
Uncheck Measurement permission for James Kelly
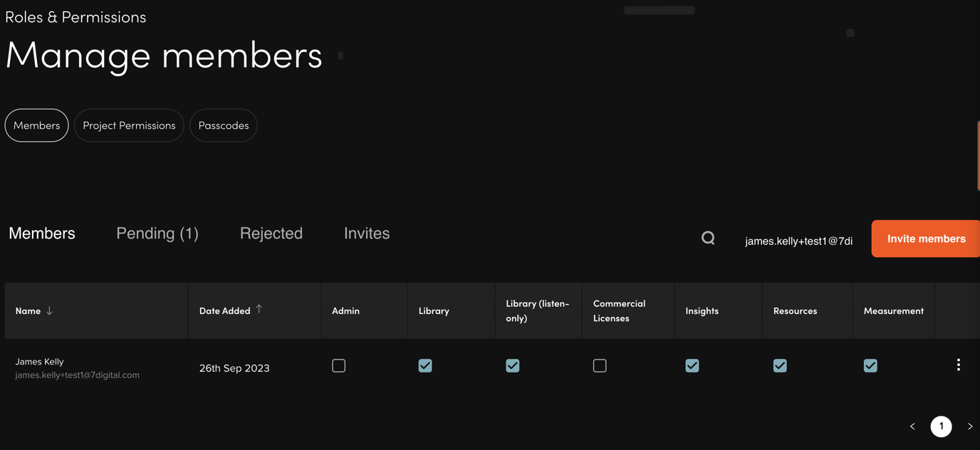coord(870,365)
